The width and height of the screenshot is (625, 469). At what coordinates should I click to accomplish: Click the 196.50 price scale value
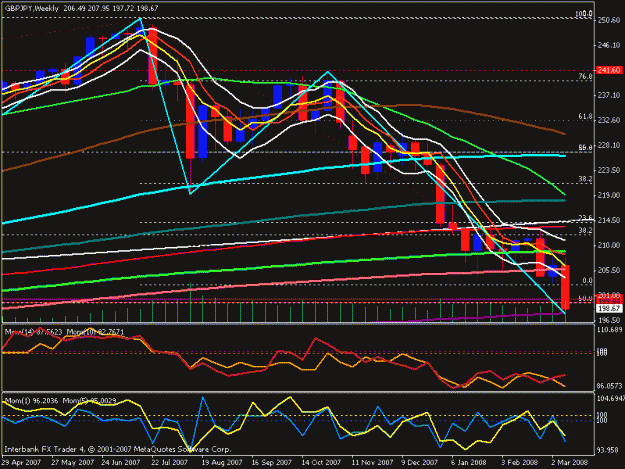pyautogui.click(x=609, y=320)
